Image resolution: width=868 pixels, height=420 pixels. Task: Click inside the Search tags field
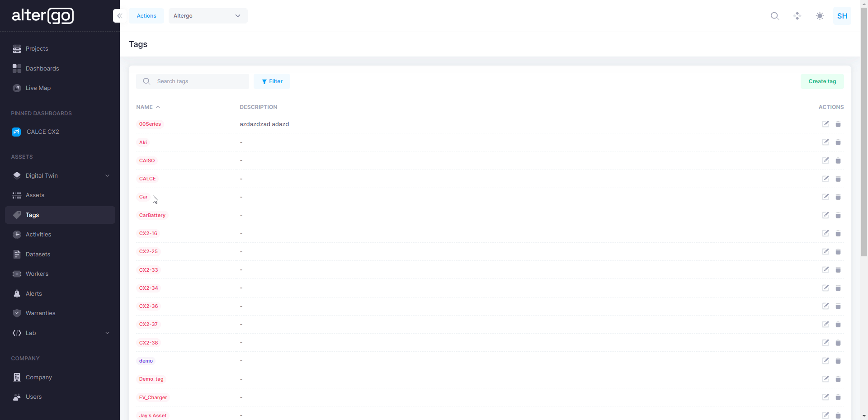pos(199,81)
